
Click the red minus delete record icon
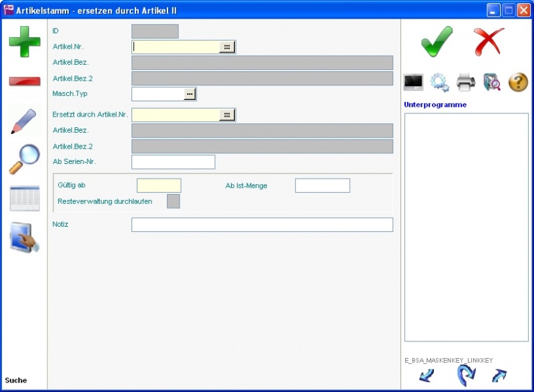tap(25, 81)
